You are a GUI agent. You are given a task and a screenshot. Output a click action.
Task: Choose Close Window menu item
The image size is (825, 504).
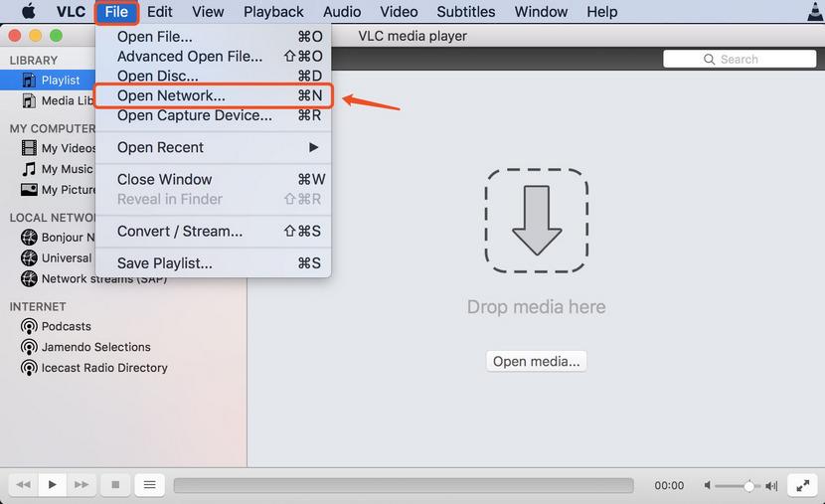click(x=213, y=179)
